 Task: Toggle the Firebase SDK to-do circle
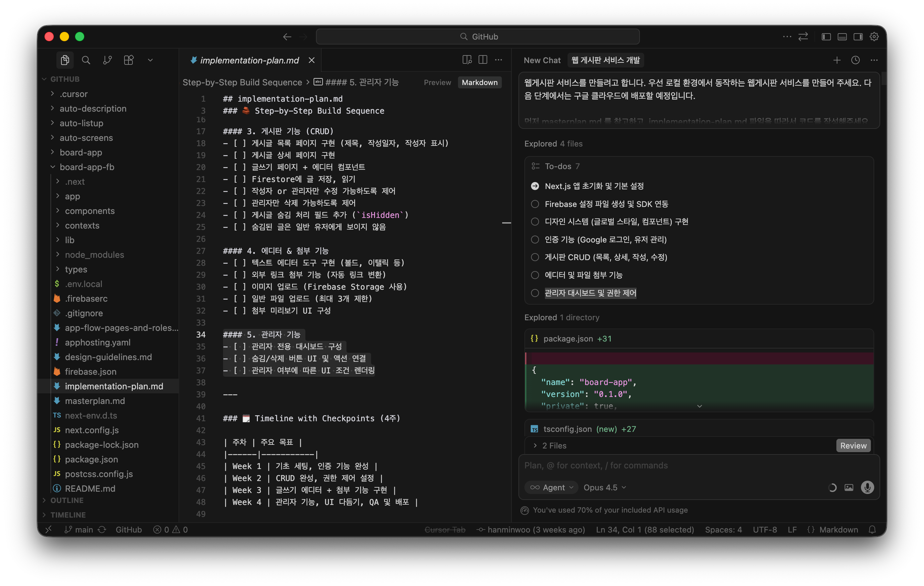tap(535, 204)
